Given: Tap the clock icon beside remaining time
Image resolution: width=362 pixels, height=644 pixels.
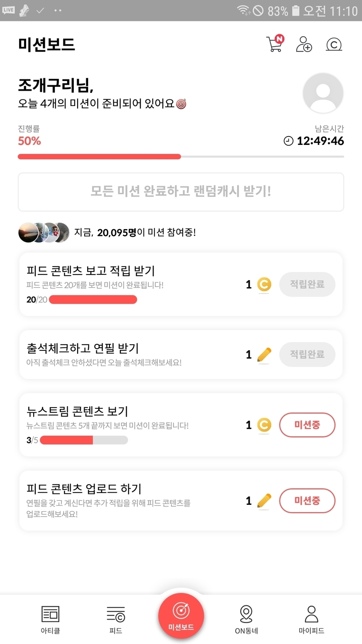Looking at the screenshot, I should (288, 141).
